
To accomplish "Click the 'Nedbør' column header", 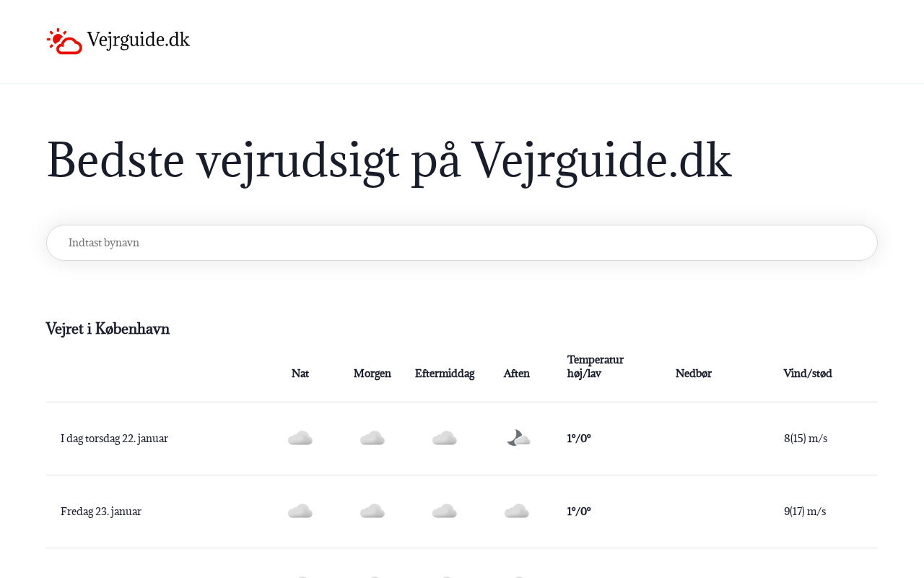I will pyautogui.click(x=694, y=374).
